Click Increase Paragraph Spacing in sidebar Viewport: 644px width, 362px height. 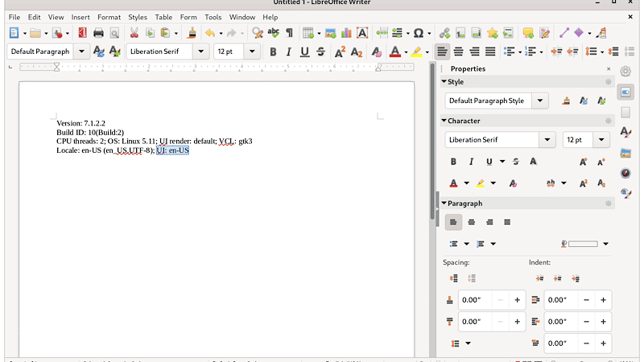tap(453, 278)
